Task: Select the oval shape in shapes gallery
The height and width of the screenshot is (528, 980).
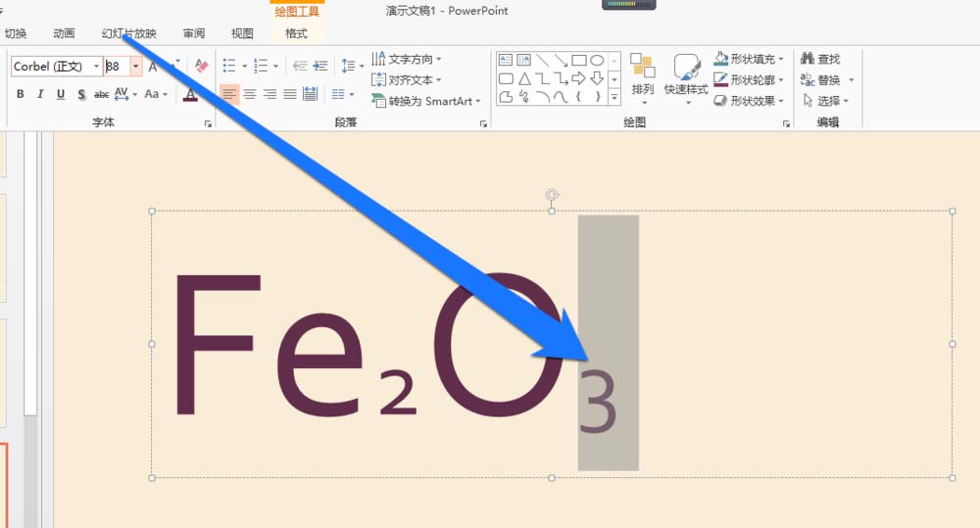Action: coord(597,61)
